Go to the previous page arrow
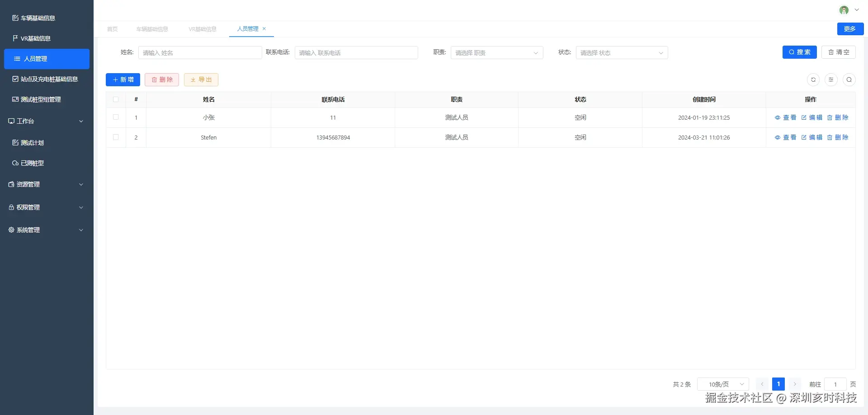868x415 pixels. coord(762,384)
